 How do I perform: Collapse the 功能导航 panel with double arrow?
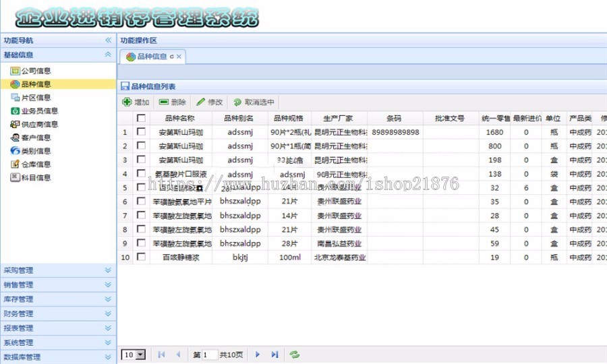click(x=109, y=40)
